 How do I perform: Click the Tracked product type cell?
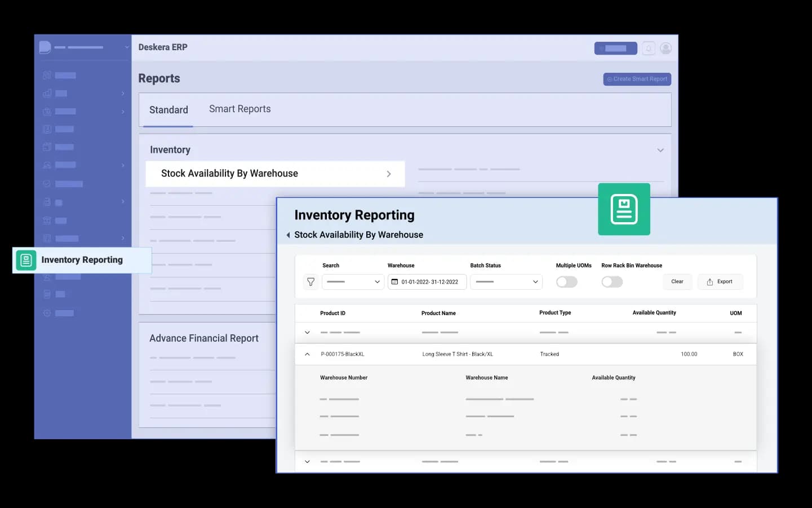point(549,355)
